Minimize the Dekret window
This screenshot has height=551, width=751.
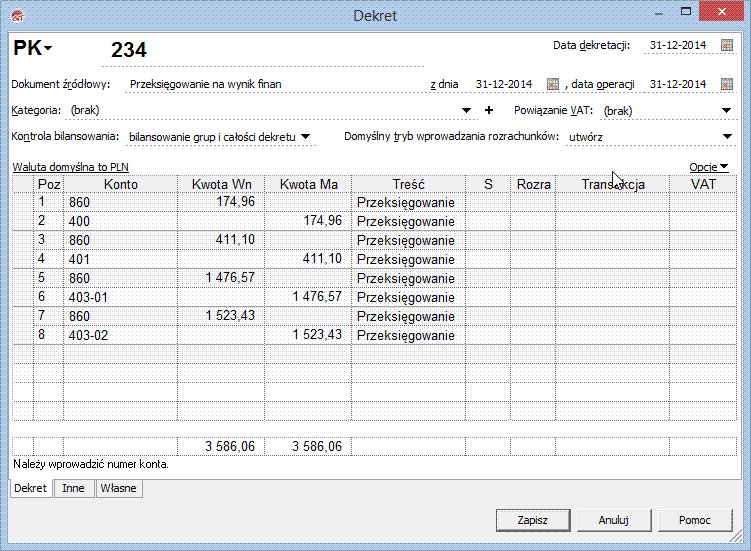[x=659, y=13]
